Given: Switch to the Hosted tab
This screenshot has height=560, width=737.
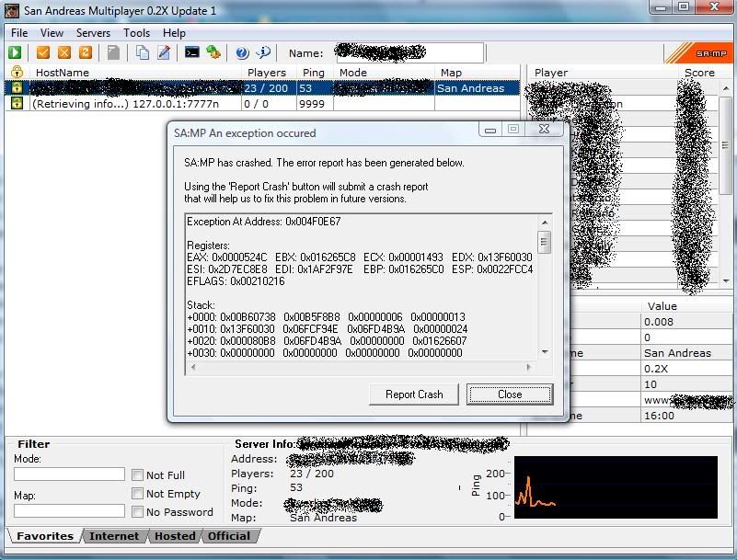Looking at the screenshot, I should [175, 536].
